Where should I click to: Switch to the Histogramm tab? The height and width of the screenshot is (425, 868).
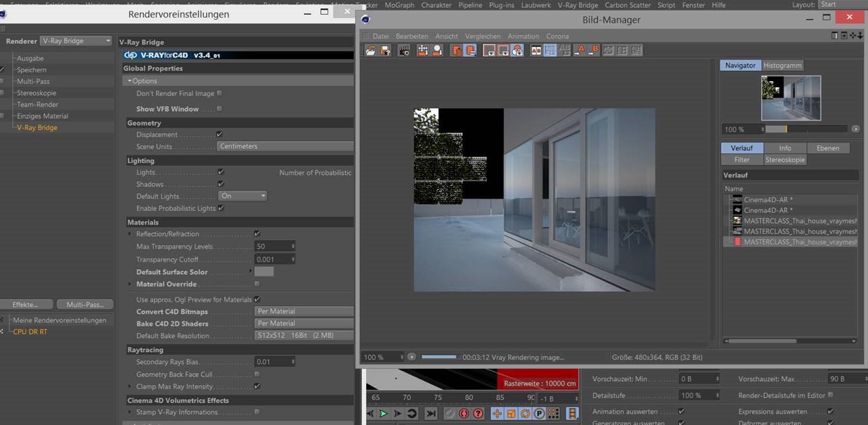click(x=782, y=66)
